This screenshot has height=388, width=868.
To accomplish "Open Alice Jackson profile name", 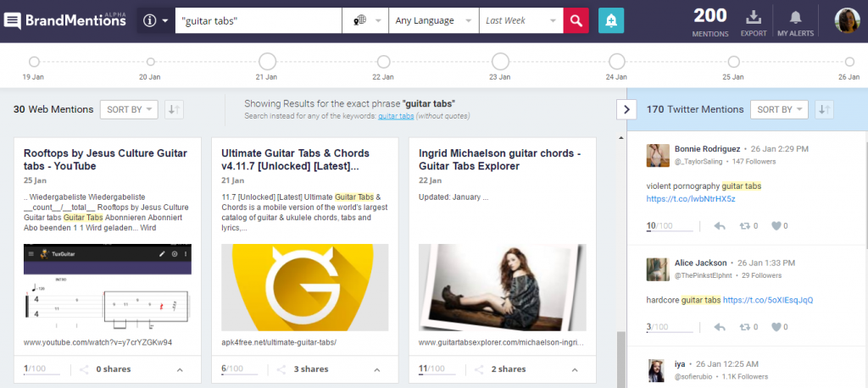I will point(701,263).
